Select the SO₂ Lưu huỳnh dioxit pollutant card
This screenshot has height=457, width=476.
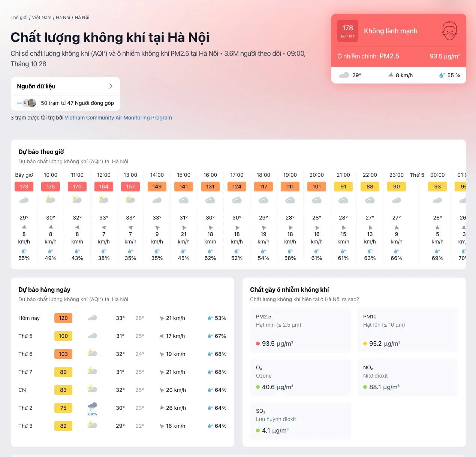click(301, 421)
